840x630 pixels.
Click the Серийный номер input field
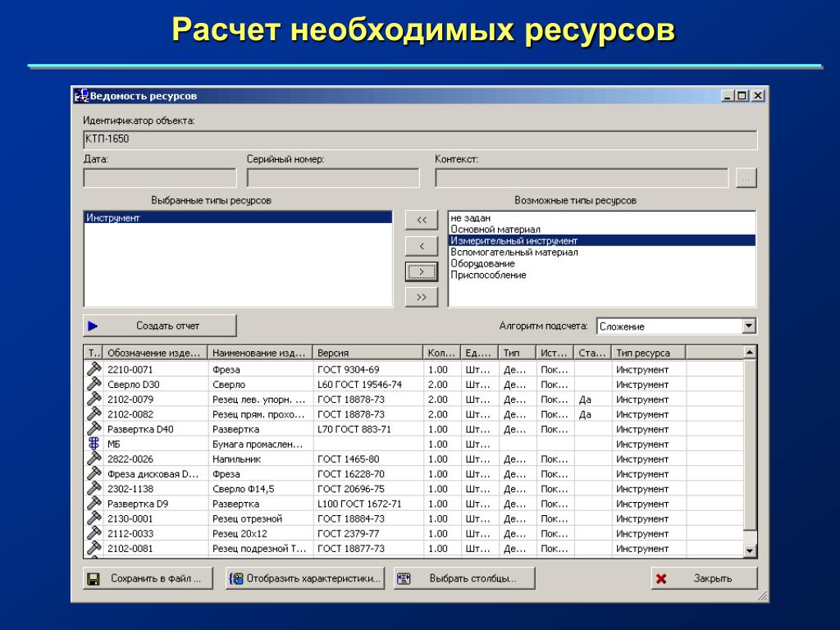pos(332,178)
